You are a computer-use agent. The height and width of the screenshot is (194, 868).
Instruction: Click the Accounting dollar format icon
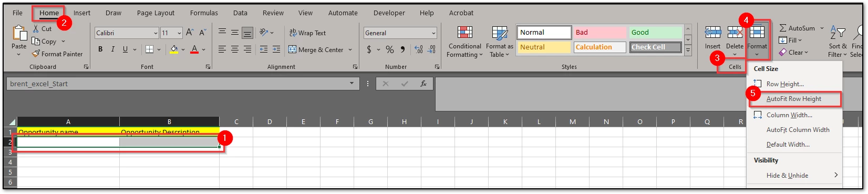click(369, 49)
